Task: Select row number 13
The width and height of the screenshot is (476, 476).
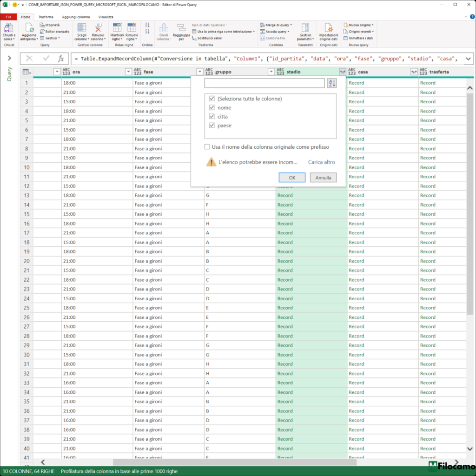Action: pos(26,196)
